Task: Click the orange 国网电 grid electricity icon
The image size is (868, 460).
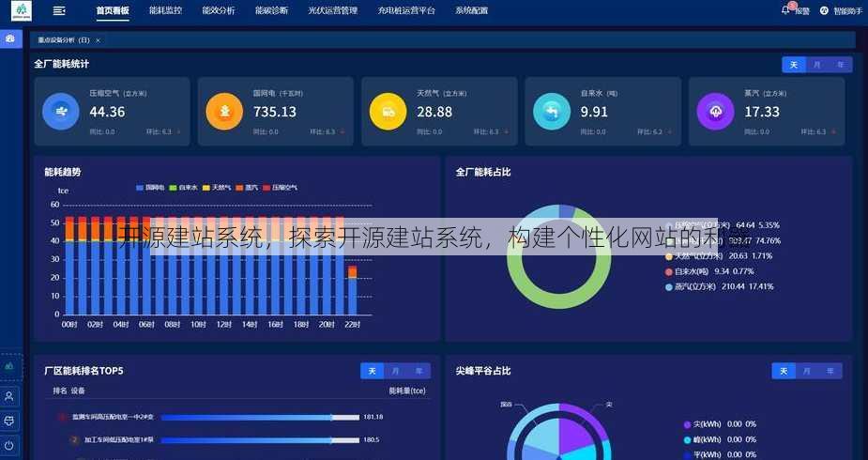Action: (x=224, y=112)
